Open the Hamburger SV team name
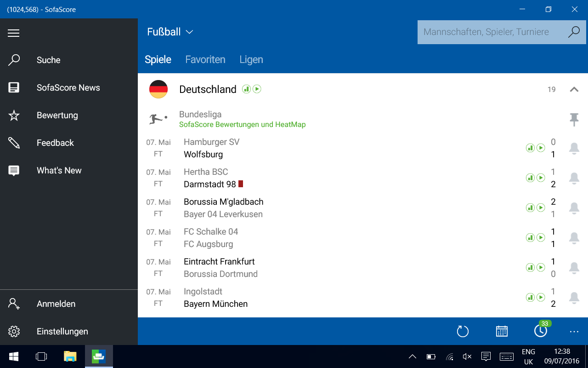This screenshot has width=588, height=368. pyautogui.click(x=211, y=142)
